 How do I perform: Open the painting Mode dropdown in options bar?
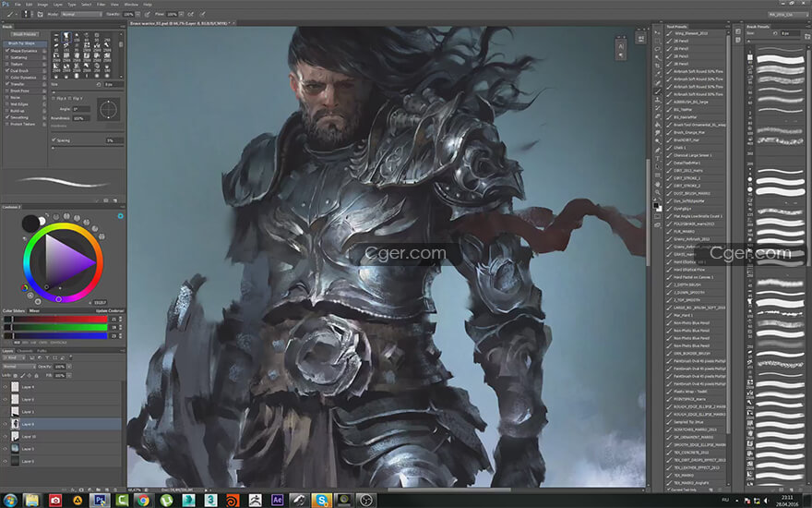82,14
